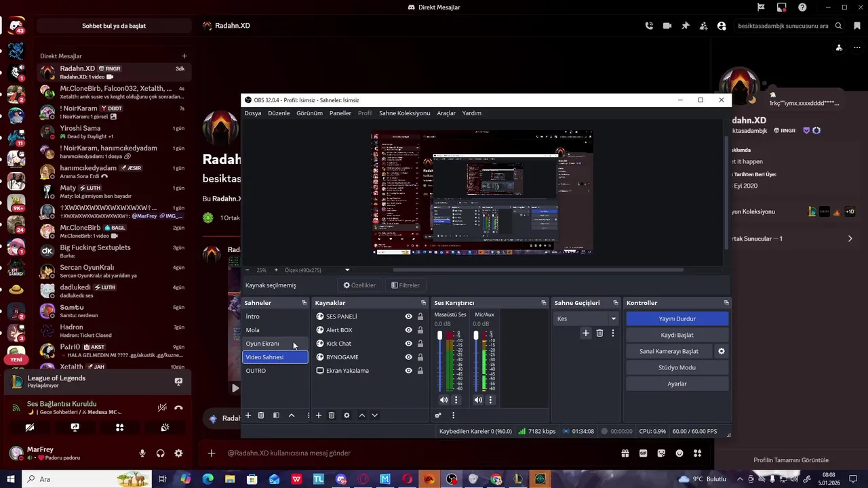Open advanced audio properties gears icon

pyautogui.click(x=438, y=415)
